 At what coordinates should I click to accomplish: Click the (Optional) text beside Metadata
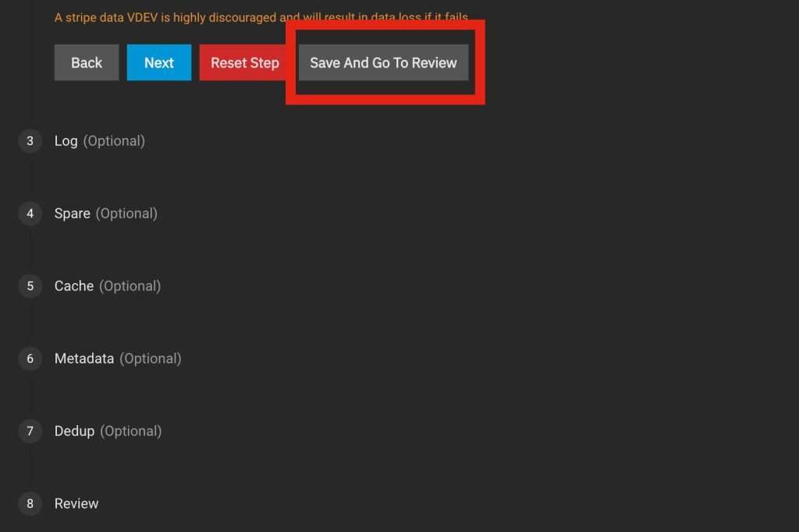150,359
